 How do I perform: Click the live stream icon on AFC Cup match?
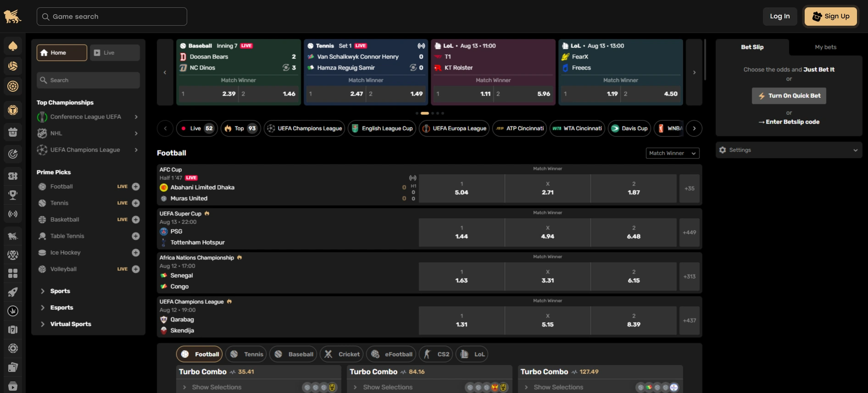click(x=413, y=178)
